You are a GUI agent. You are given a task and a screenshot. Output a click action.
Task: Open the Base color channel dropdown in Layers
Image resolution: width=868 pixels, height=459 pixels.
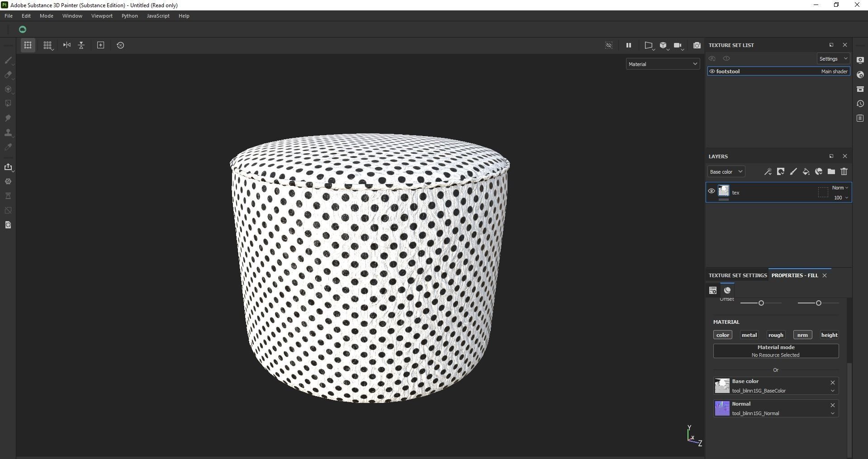coord(726,172)
